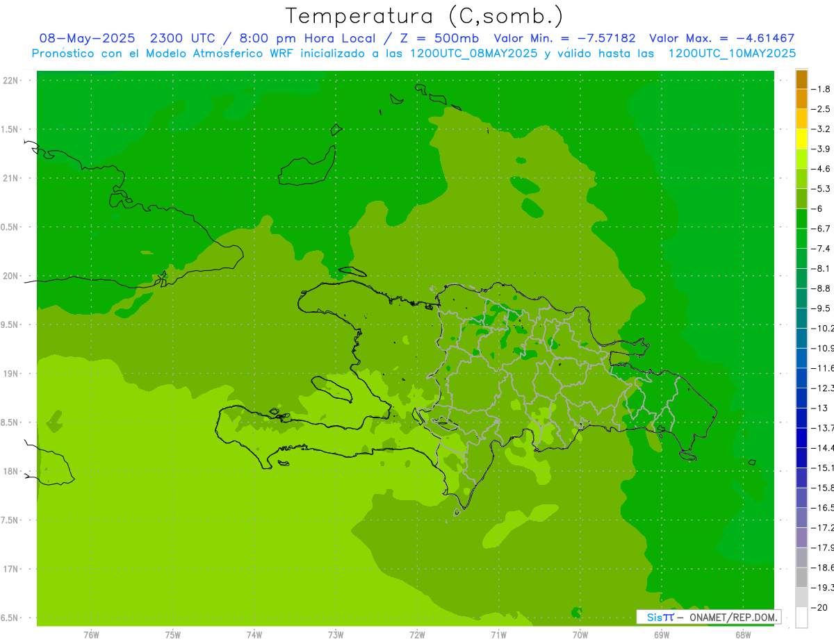The image size is (834, 644).
Task: Click the '68W' longitude axis label
Action: point(743,634)
